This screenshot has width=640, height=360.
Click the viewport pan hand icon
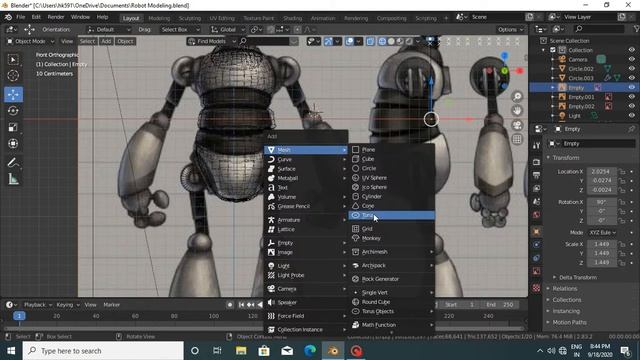pos(517,111)
